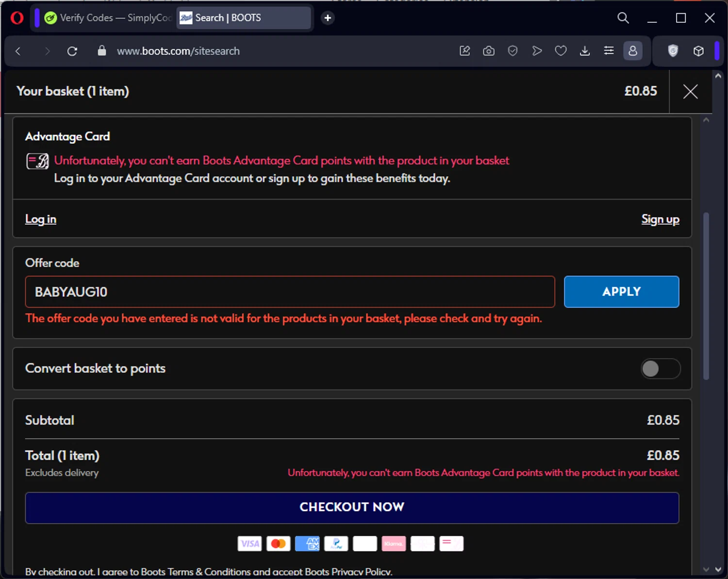Open the Opera menu logo
The width and height of the screenshot is (728, 579).
[x=17, y=18]
